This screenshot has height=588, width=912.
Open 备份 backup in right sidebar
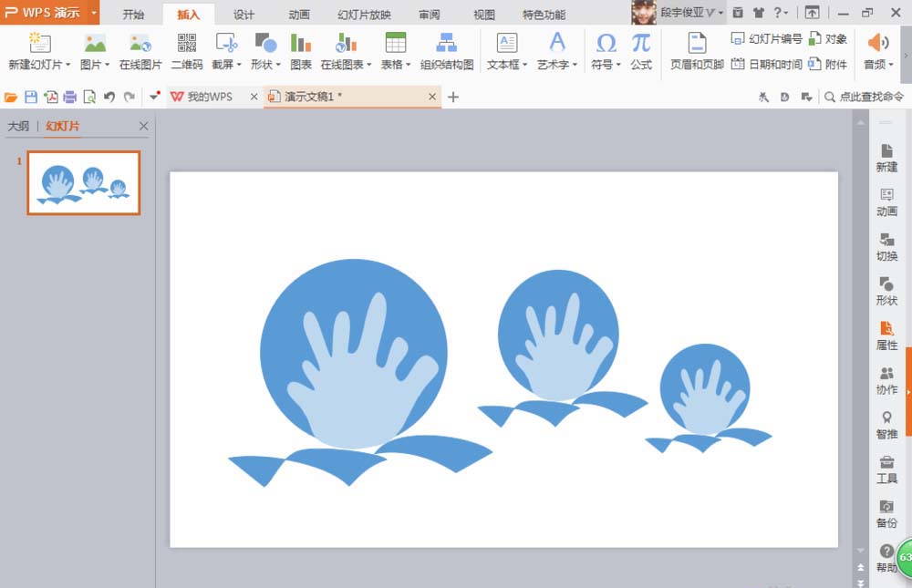click(x=886, y=514)
